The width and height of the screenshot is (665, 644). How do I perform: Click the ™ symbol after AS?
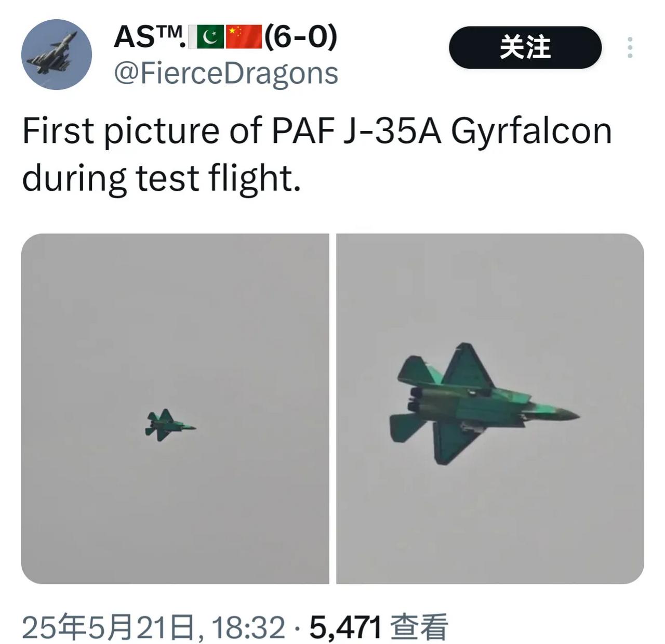coord(170,32)
